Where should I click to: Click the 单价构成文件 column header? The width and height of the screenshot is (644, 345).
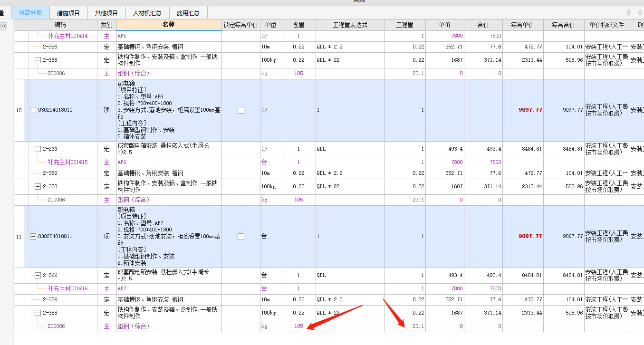(607, 25)
